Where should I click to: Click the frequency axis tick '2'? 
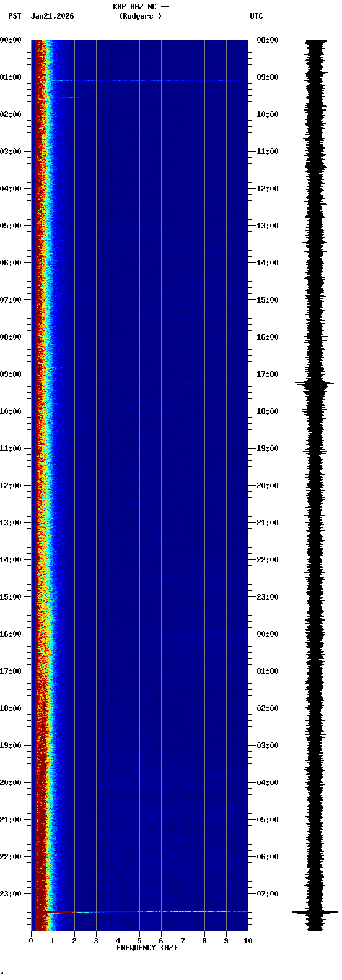pos(74,941)
